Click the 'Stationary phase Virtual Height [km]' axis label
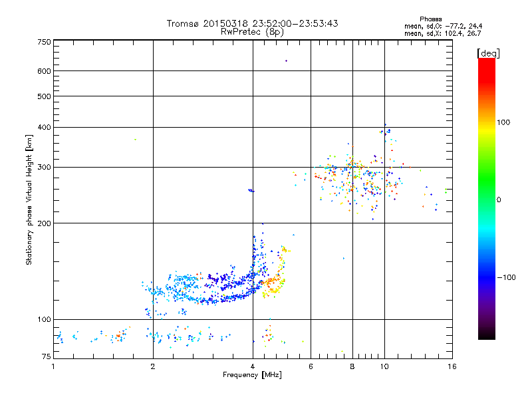532x399 pixels. tap(29, 200)
